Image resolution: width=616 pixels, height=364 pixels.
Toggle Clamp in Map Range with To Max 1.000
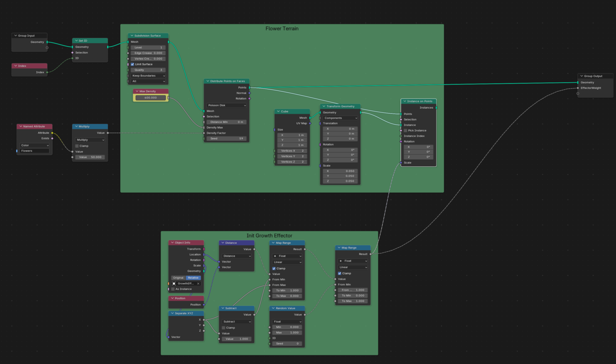339,274
